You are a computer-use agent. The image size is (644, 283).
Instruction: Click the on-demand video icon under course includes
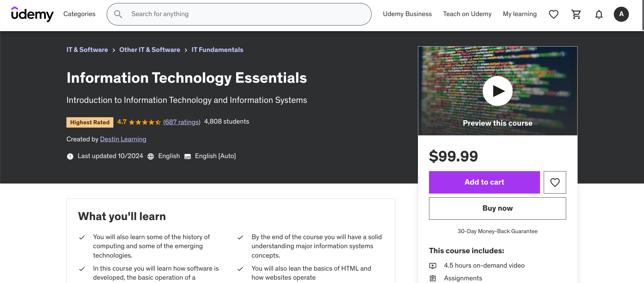[x=433, y=265]
